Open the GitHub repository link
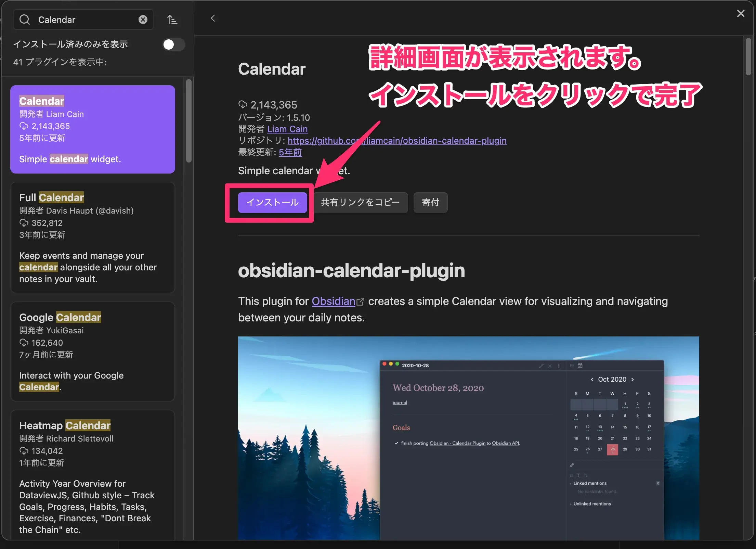 (x=397, y=141)
